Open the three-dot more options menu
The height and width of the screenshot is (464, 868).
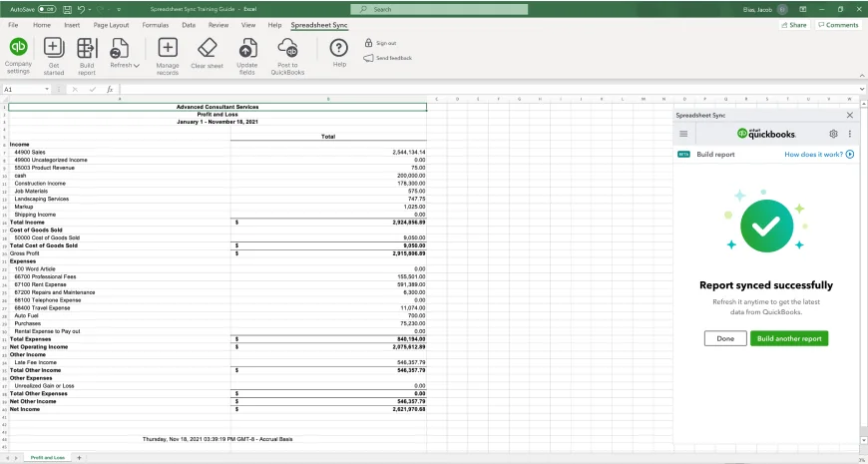tap(850, 134)
